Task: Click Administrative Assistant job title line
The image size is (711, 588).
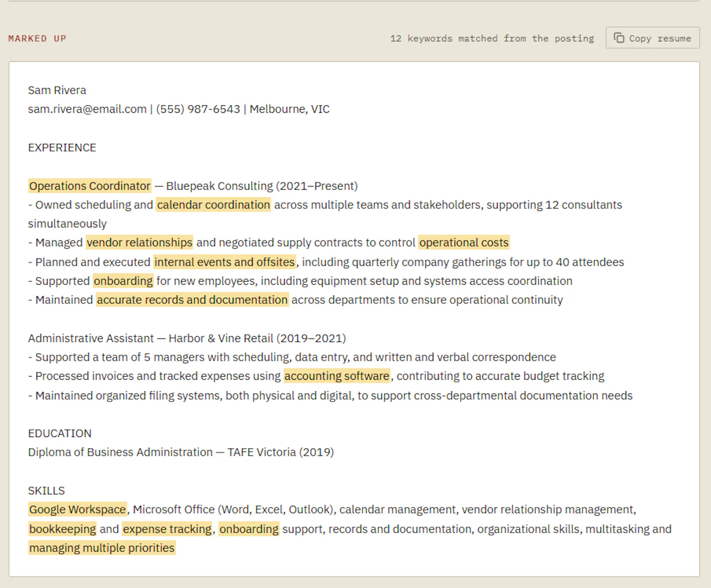Action: point(187,338)
